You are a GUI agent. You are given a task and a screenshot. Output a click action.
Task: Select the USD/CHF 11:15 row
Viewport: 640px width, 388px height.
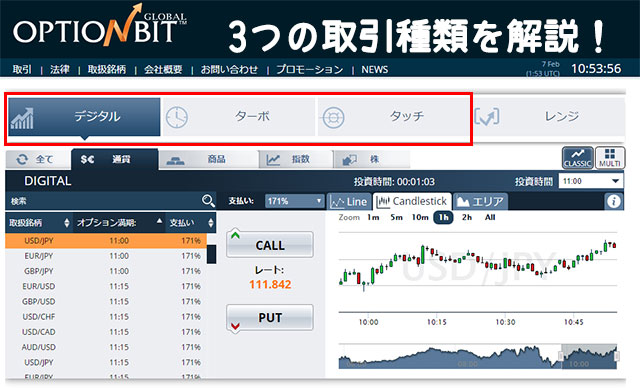coord(106,317)
